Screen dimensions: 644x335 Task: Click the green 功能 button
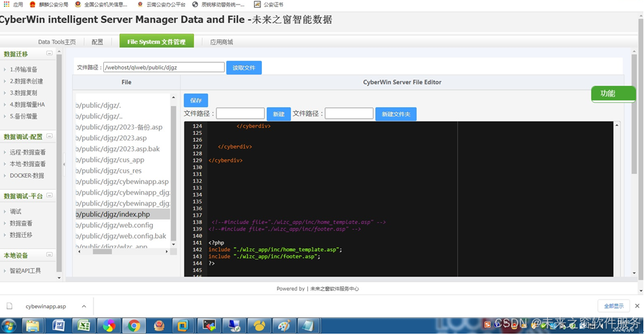click(x=613, y=94)
